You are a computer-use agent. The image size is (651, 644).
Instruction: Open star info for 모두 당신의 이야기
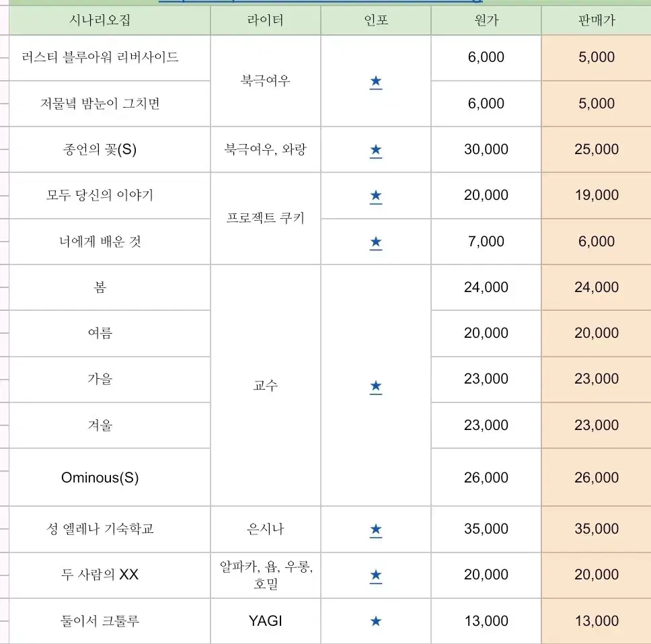pos(376,196)
